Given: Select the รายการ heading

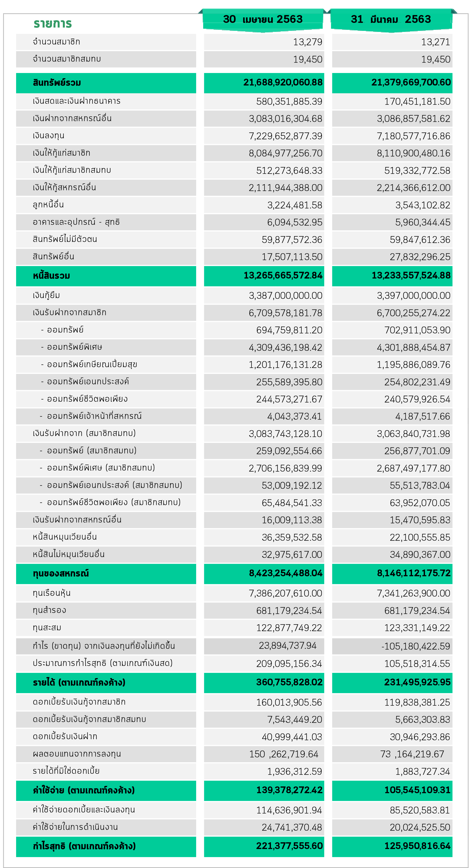Looking at the screenshot, I should click(x=52, y=24).
